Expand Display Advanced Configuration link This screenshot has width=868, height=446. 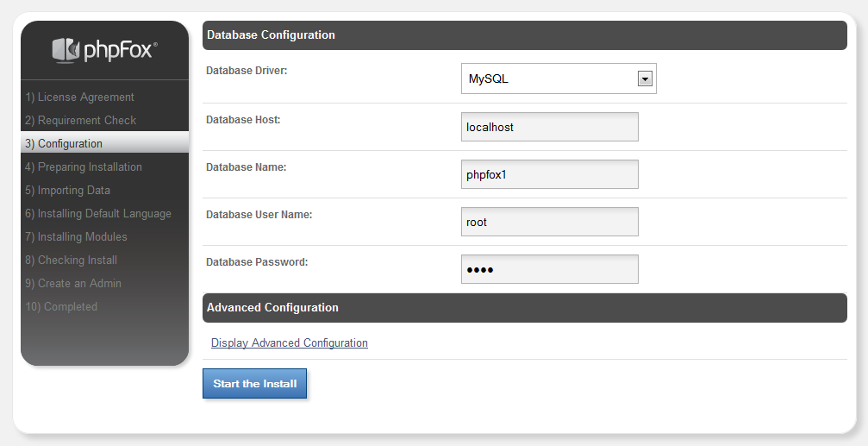(290, 343)
